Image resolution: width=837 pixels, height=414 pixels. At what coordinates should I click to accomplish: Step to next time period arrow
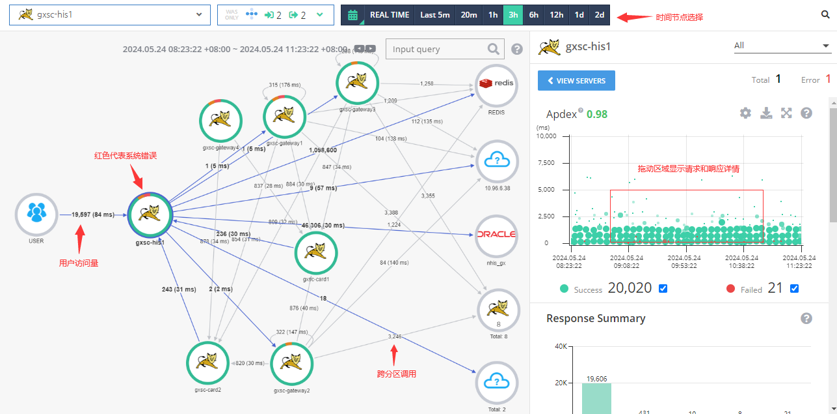click(x=370, y=48)
